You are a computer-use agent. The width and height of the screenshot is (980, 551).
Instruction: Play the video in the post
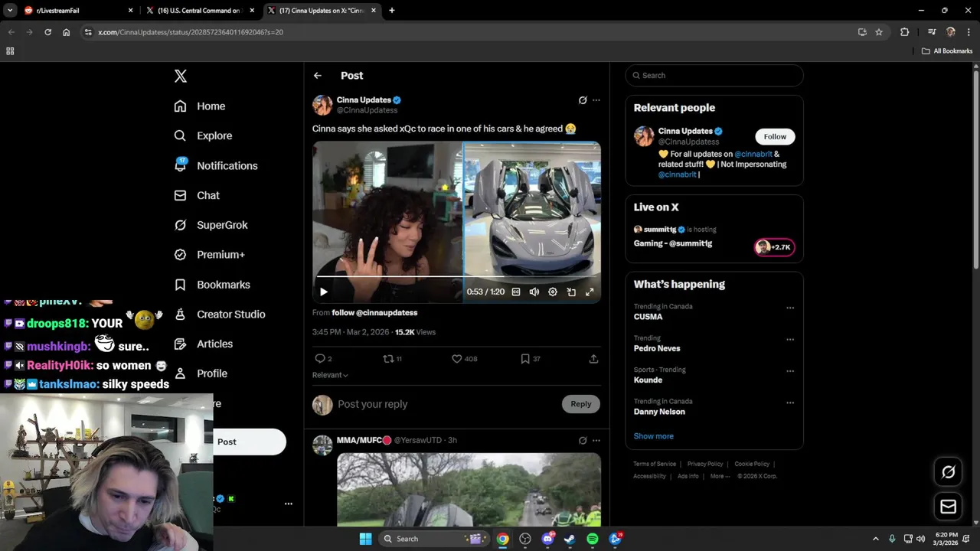click(x=324, y=292)
